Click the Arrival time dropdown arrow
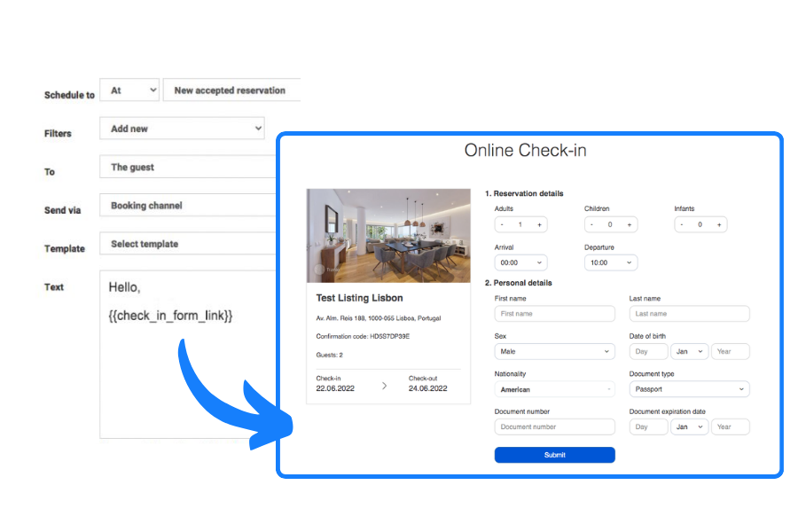This screenshot has height=532, width=798. pyautogui.click(x=540, y=262)
